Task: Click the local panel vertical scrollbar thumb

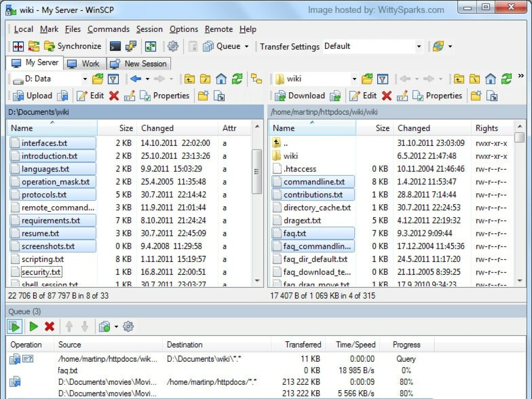Action: [x=257, y=172]
